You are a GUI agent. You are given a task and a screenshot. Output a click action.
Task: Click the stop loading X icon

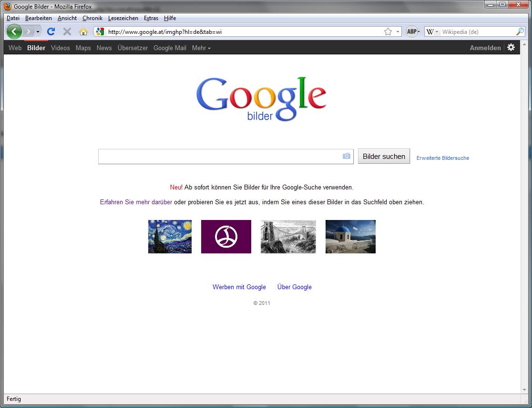67,31
